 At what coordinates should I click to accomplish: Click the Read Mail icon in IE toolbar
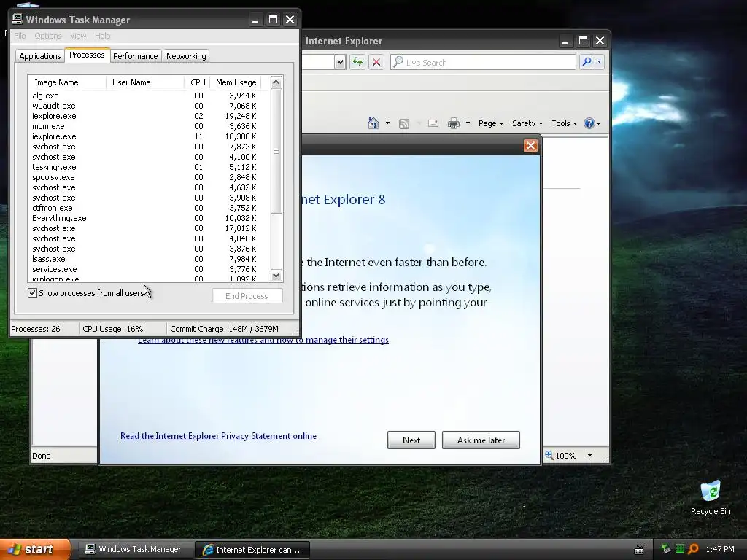tap(433, 123)
